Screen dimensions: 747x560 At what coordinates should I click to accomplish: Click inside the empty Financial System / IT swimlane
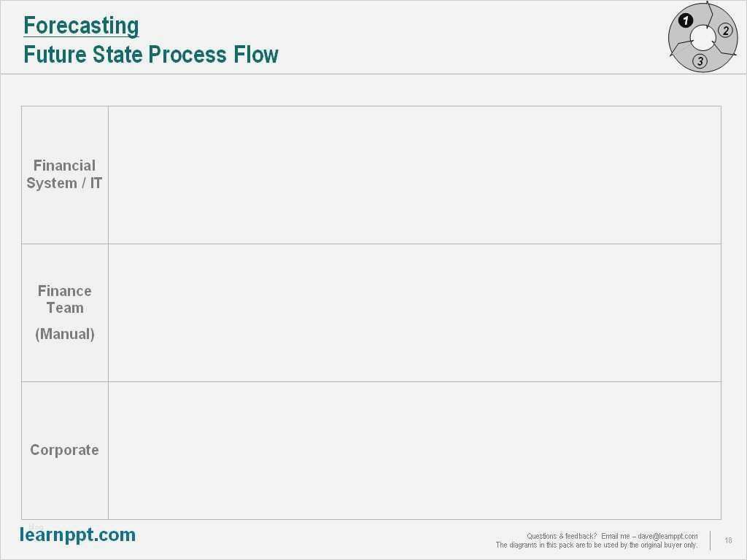tap(414, 175)
